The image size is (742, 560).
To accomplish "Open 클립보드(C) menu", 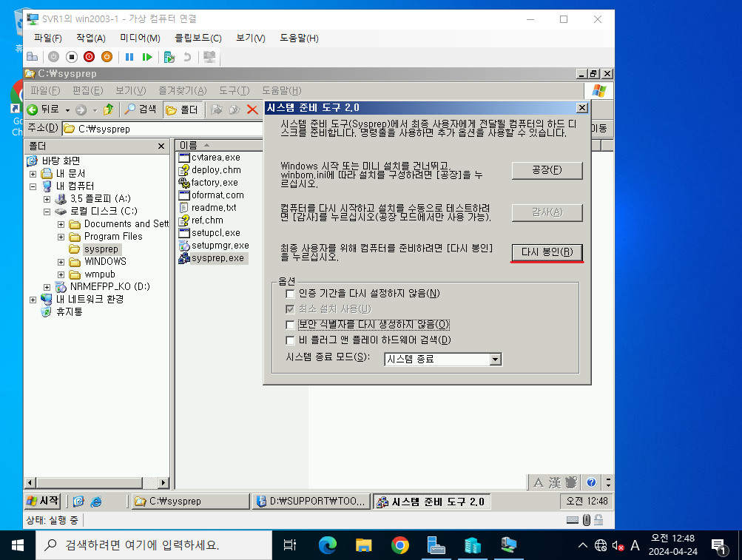I will point(198,38).
